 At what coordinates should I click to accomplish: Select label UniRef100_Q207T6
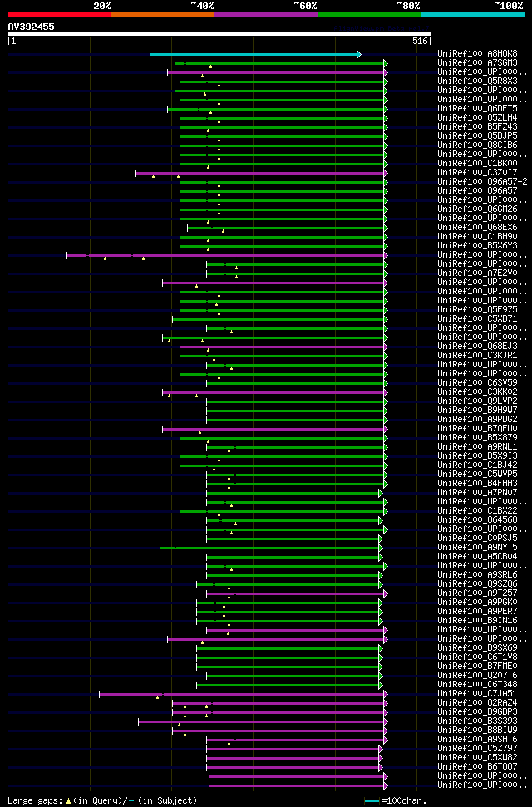(x=477, y=675)
